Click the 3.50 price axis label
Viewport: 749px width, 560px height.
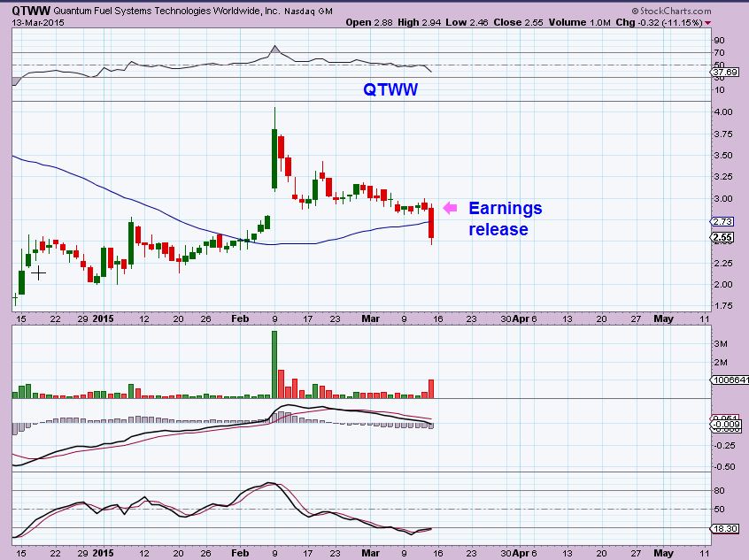point(723,156)
